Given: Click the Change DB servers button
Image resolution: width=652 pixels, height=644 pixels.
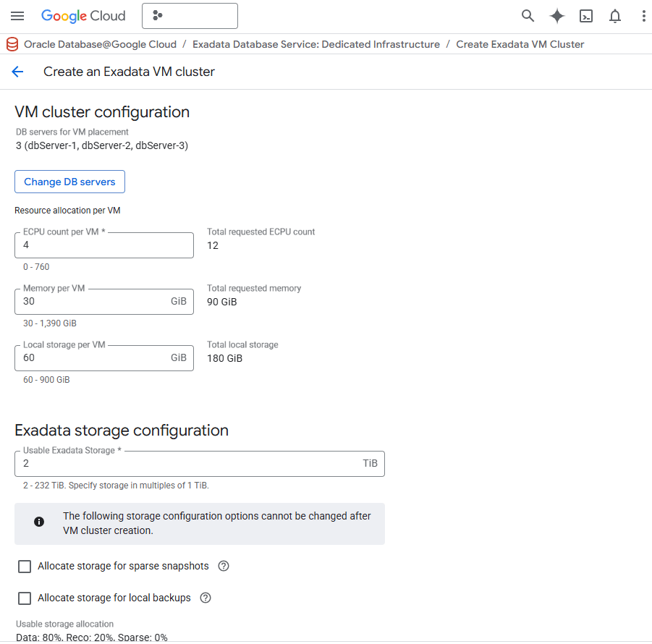Looking at the screenshot, I should (69, 182).
